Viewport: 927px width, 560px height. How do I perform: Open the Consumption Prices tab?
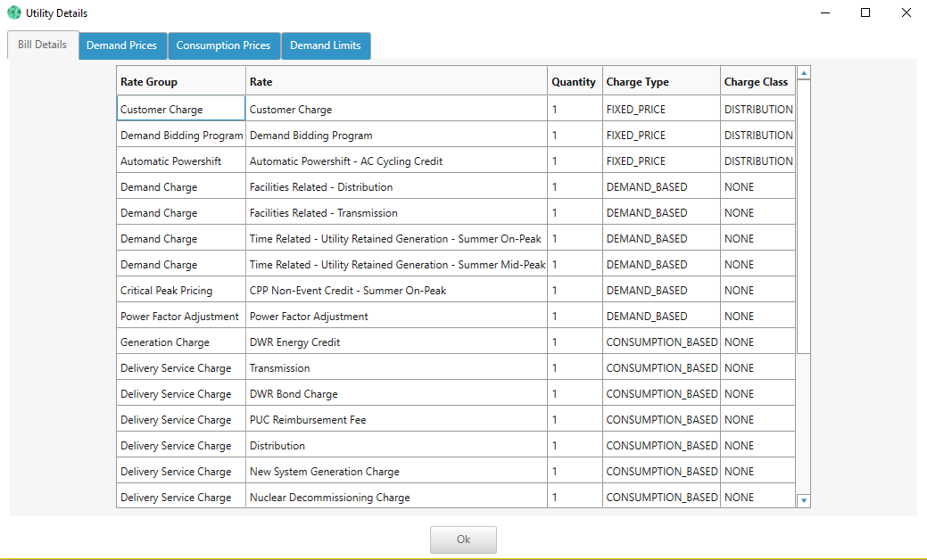(x=223, y=45)
